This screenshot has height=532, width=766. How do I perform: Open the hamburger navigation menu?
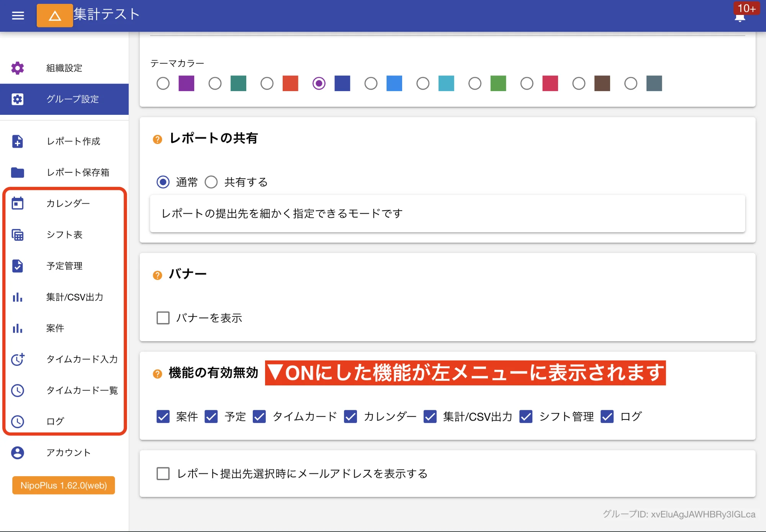tap(17, 15)
